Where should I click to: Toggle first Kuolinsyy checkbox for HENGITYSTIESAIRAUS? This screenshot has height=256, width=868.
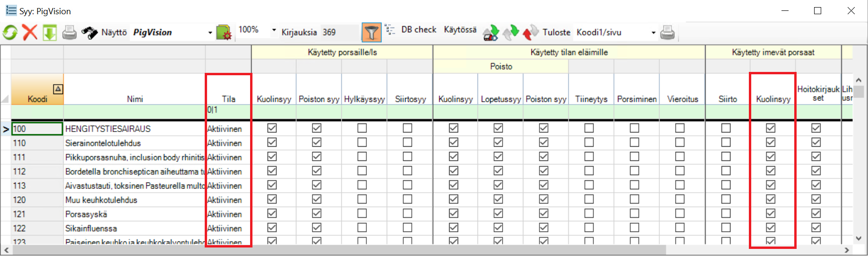click(272, 128)
